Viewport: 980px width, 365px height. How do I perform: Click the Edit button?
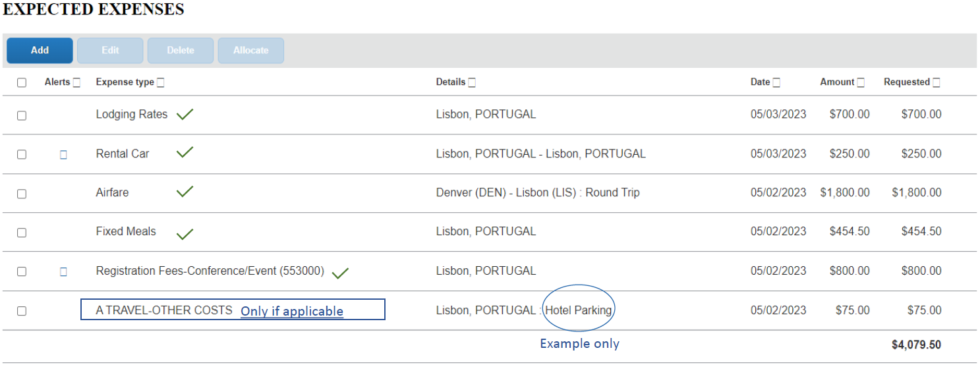110,51
